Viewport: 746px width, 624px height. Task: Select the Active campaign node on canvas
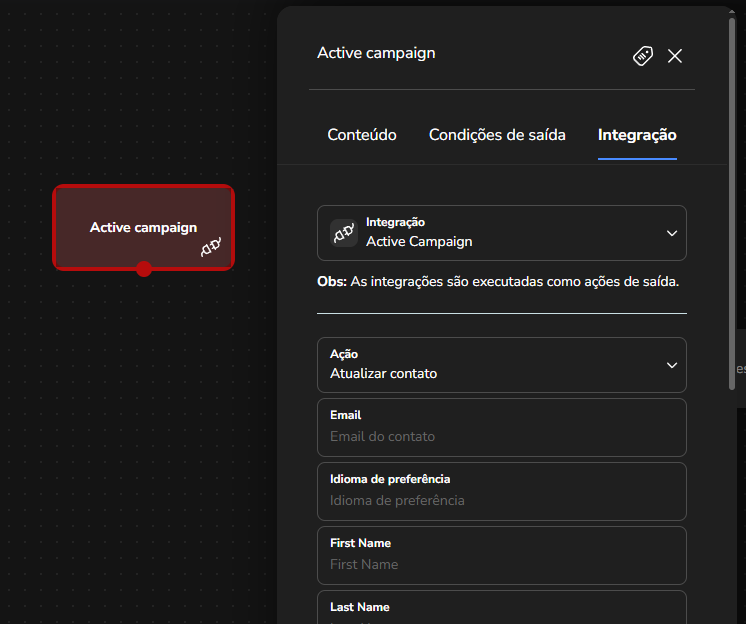coord(144,227)
